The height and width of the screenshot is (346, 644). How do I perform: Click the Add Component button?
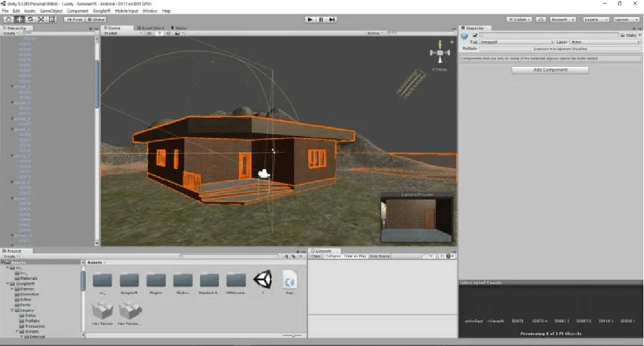click(550, 70)
